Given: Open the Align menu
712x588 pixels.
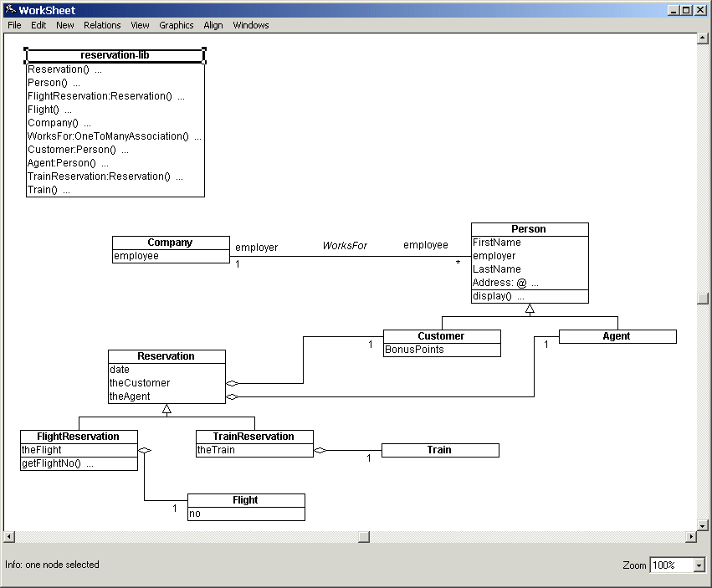Looking at the screenshot, I should pos(213,25).
